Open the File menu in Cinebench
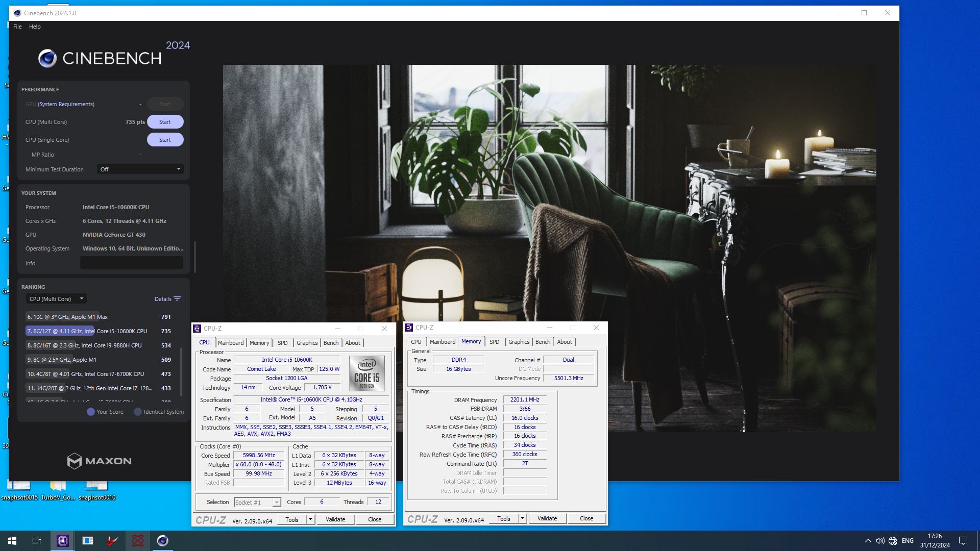Viewport: 980px width, 551px height. [x=17, y=27]
